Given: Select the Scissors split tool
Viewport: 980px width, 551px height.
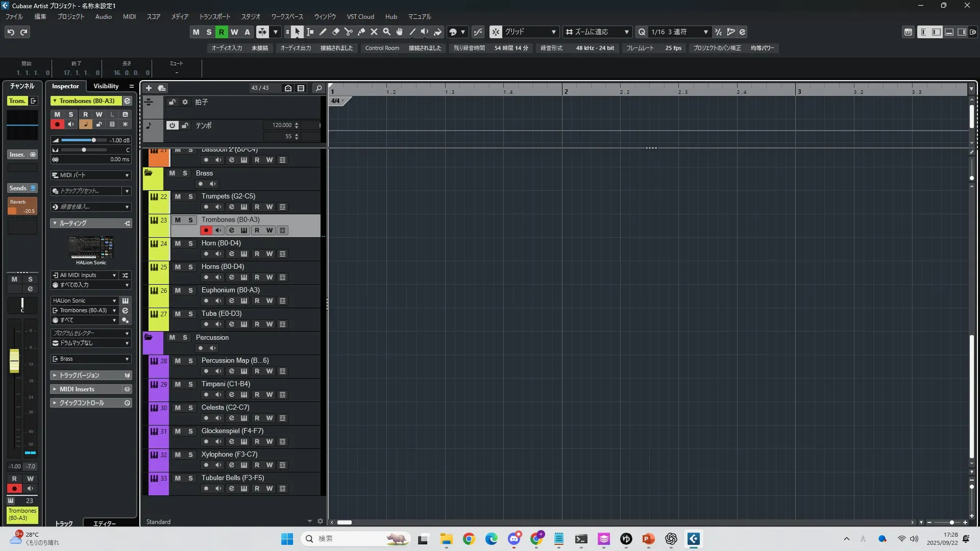Looking at the screenshot, I should [x=348, y=32].
